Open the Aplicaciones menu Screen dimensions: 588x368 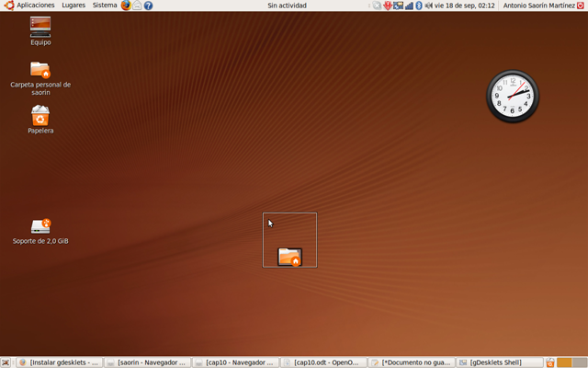coord(29,6)
